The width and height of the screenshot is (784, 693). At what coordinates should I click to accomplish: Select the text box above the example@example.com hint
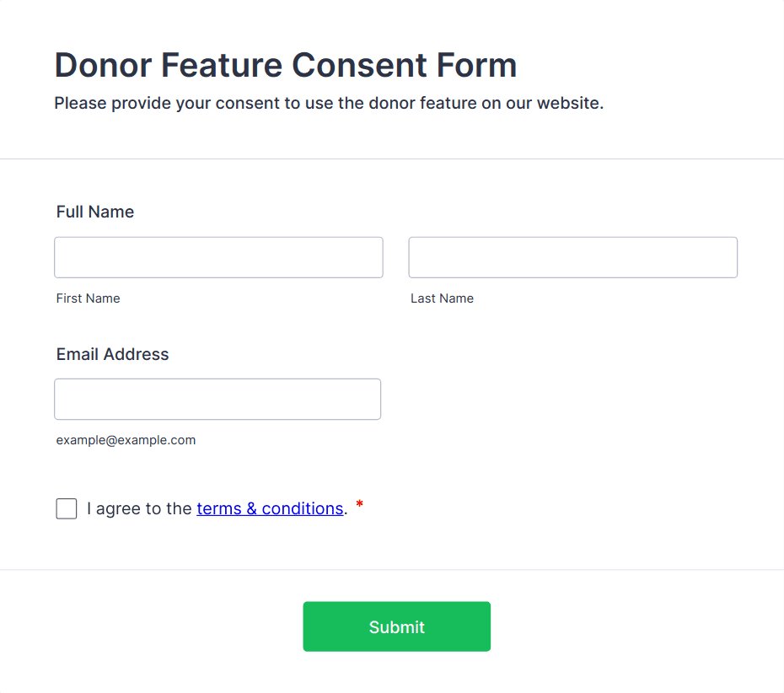pos(217,399)
